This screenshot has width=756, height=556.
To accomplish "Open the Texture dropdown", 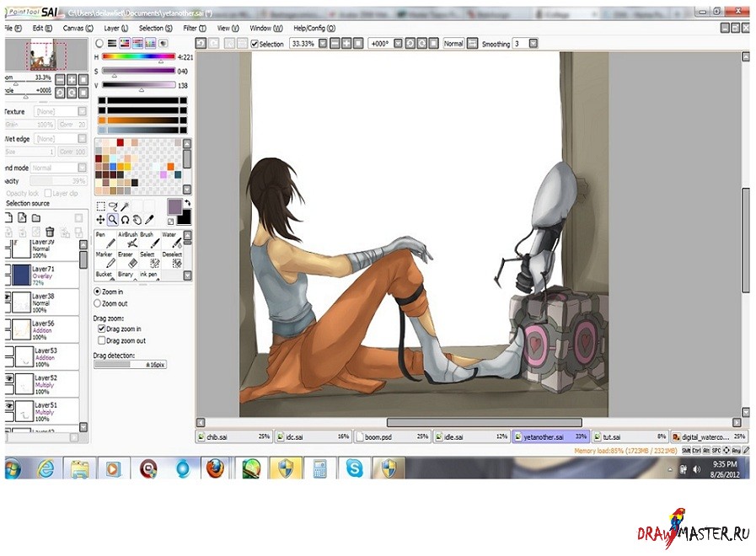I will point(82,111).
